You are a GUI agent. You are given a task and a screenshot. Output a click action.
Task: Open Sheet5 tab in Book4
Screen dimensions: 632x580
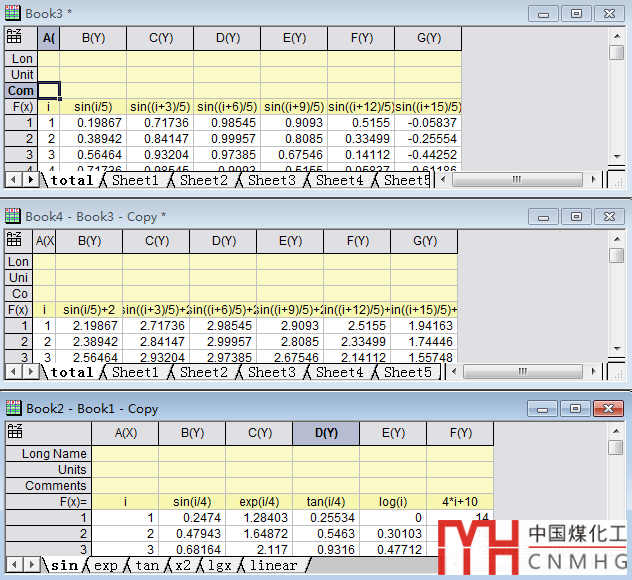(406, 373)
